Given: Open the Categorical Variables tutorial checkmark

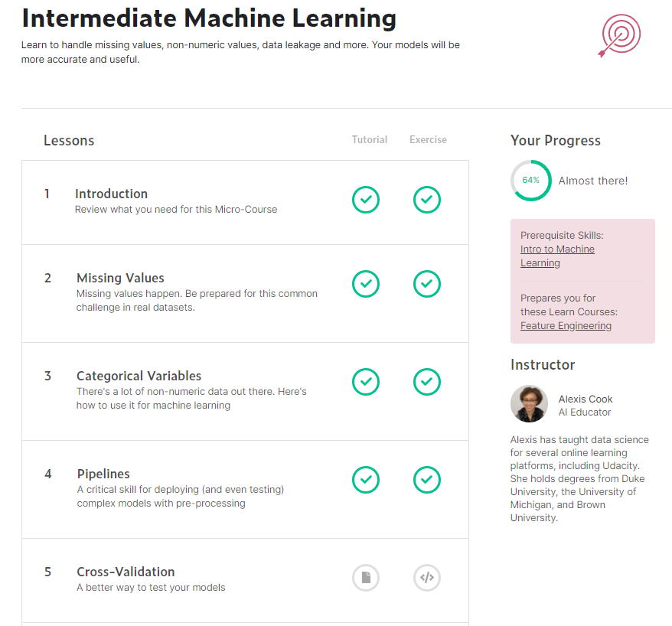Looking at the screenshot, I should coord(366,382).
